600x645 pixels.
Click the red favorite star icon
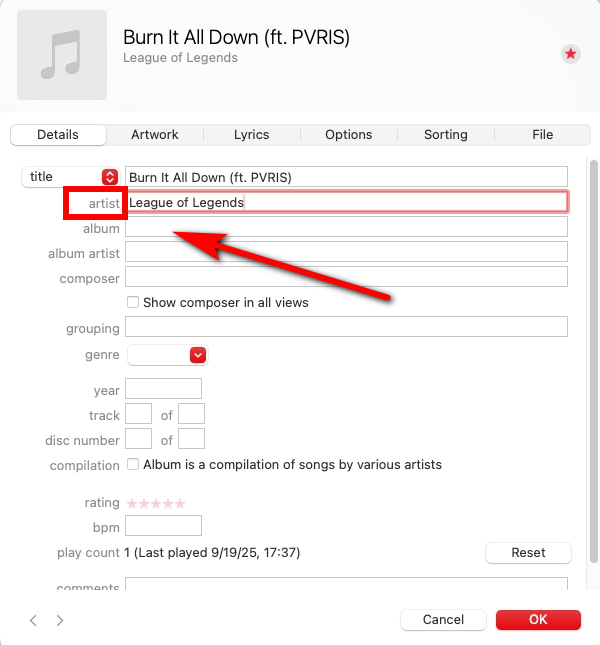(x=570, y=54)
